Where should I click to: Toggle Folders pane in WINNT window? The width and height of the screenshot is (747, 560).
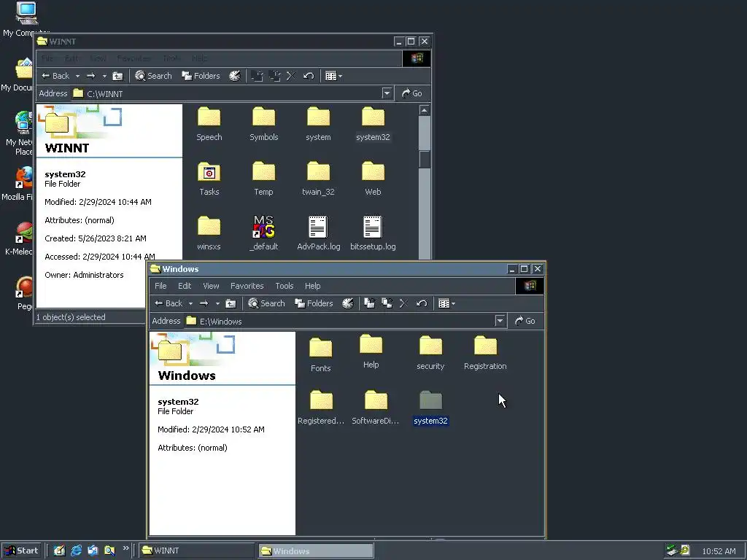[201, 76]
